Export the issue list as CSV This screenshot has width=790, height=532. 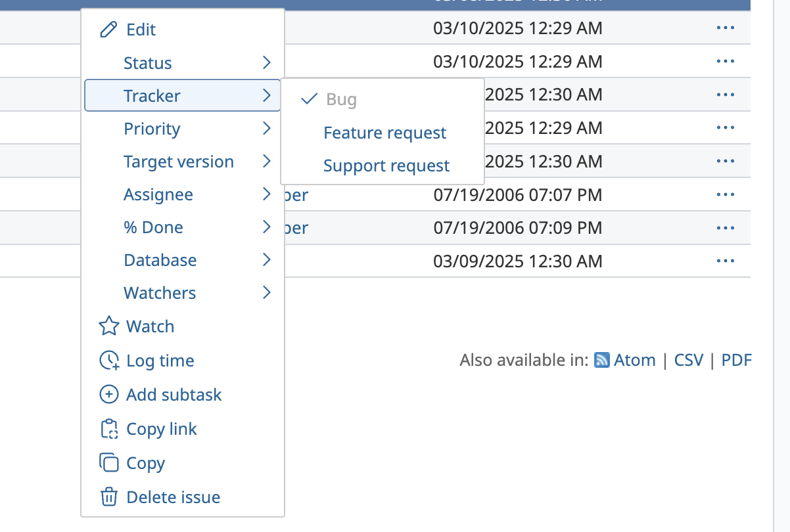point(689,360)
